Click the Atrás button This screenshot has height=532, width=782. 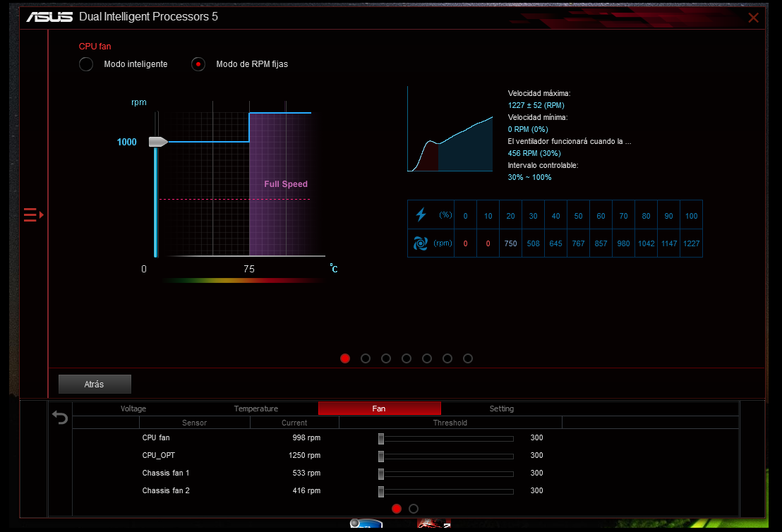95,384
